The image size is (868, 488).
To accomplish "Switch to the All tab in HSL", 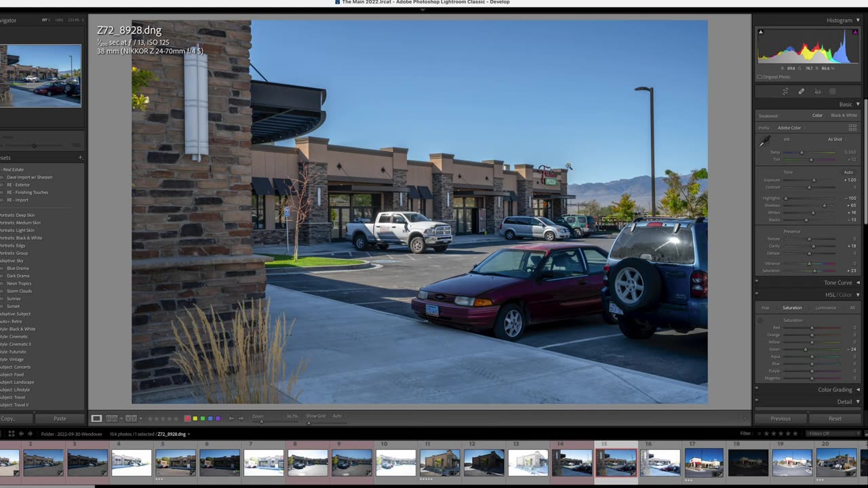I will [x=852, y=308].
